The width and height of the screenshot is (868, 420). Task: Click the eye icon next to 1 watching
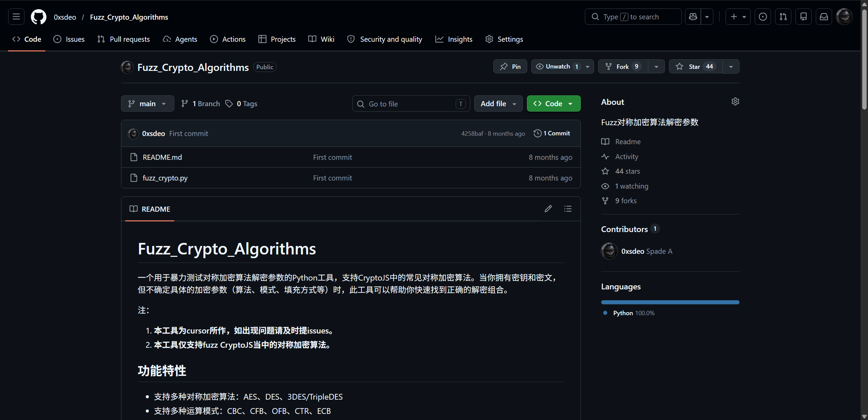click(605, 186)
